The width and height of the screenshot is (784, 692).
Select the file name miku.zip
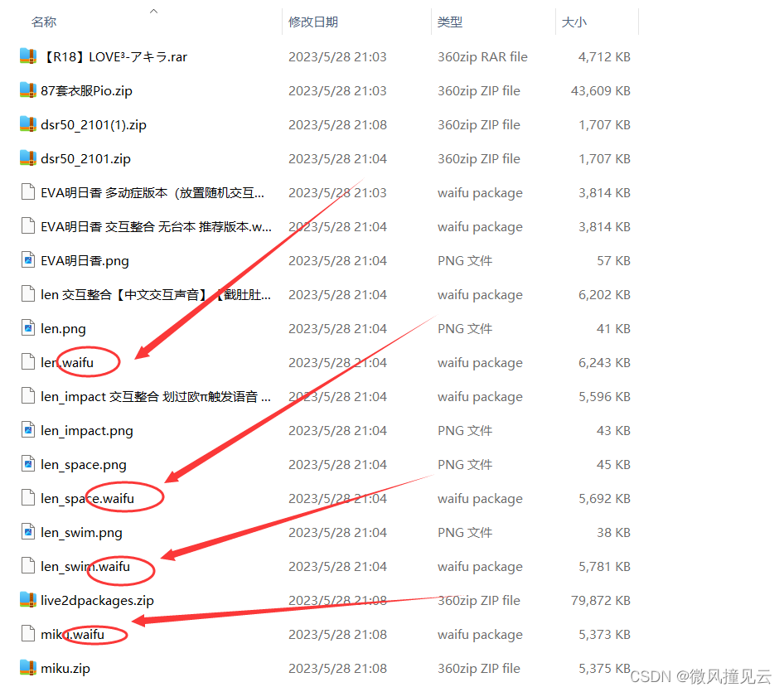(x=65, y=669)
